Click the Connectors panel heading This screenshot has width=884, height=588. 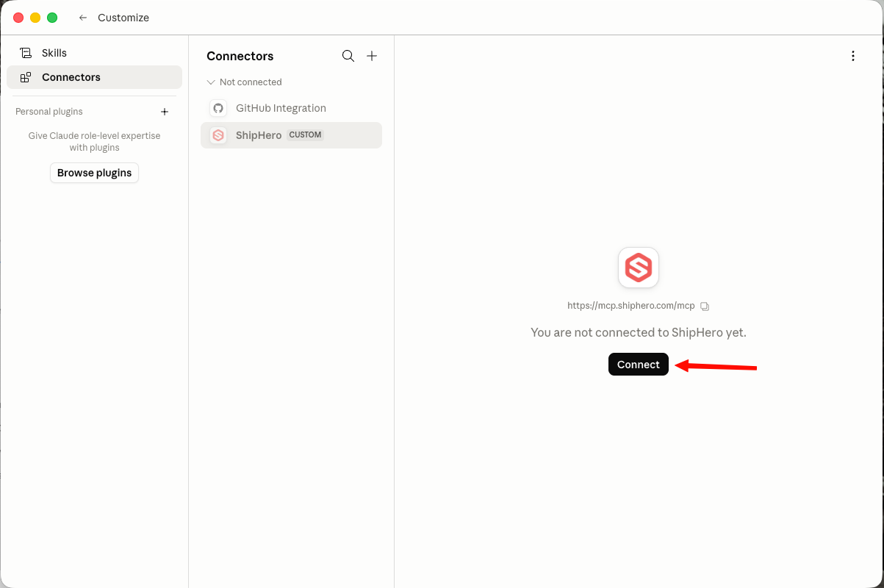coord(240,56)
